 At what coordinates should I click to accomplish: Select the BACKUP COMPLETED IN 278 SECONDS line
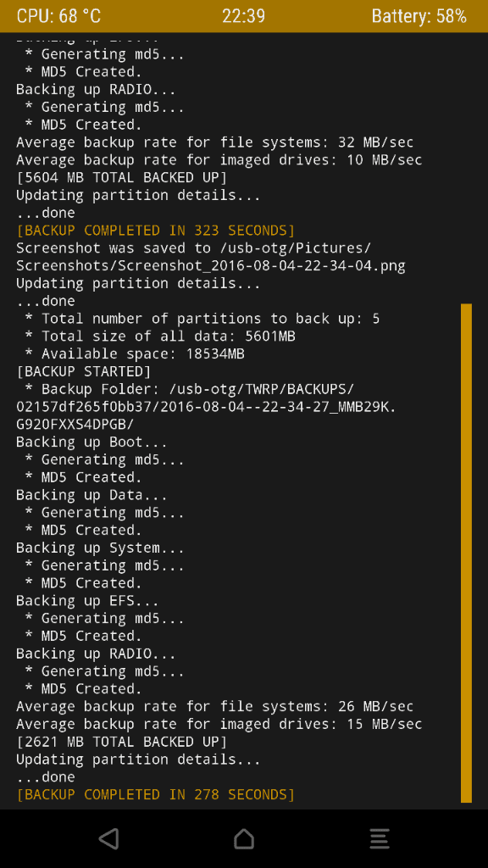(156, 794)
